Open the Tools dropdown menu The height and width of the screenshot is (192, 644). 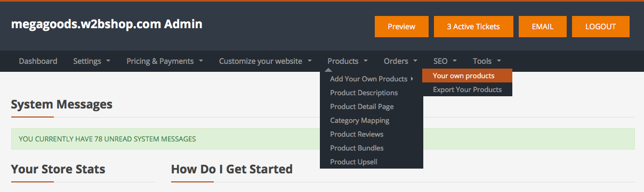pyautogui.click(x=487, y=61)
